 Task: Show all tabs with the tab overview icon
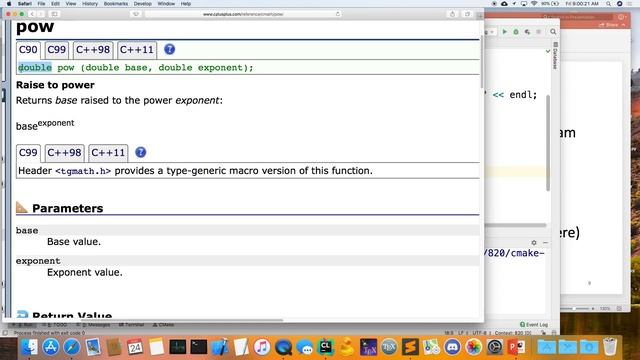pyautogui.click(x=467, y=14)
